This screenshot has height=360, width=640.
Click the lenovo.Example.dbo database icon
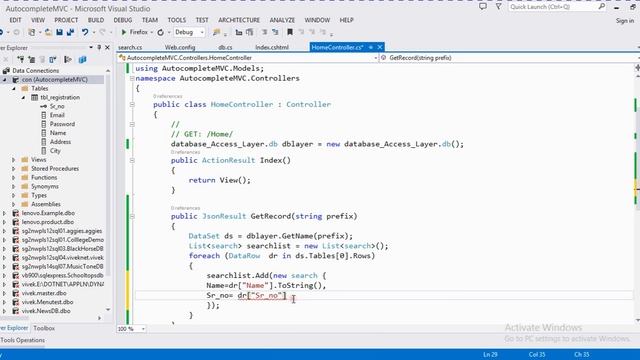click(x=16, y=213)
